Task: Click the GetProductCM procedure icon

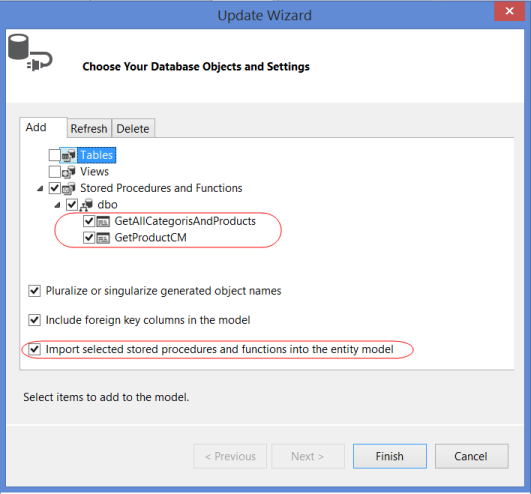Action: [103, 238]
